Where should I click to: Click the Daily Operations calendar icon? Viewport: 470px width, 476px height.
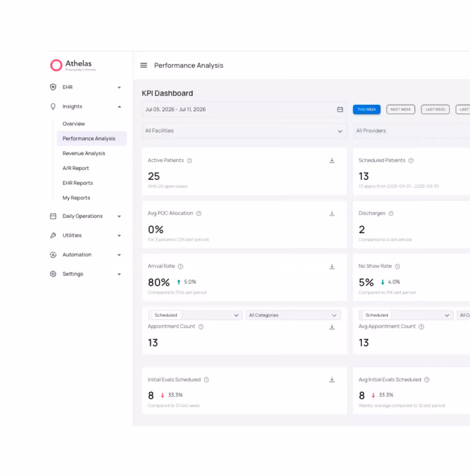pos(53,216)
